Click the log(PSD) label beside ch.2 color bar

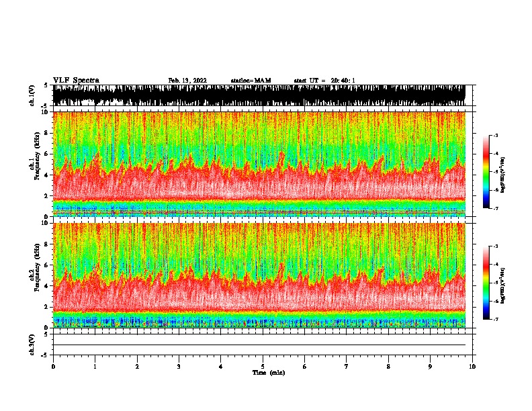503,285
